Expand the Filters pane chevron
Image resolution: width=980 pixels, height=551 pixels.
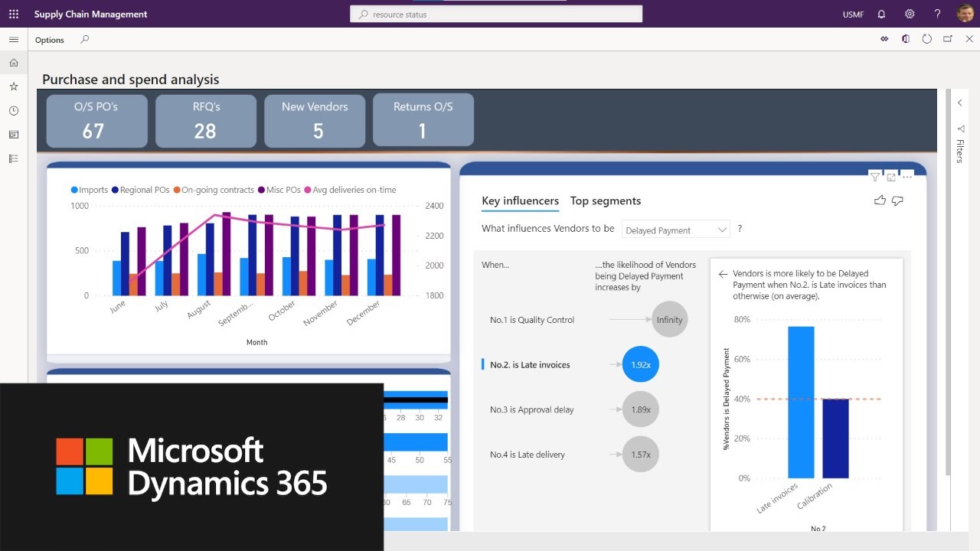point(960,103)
